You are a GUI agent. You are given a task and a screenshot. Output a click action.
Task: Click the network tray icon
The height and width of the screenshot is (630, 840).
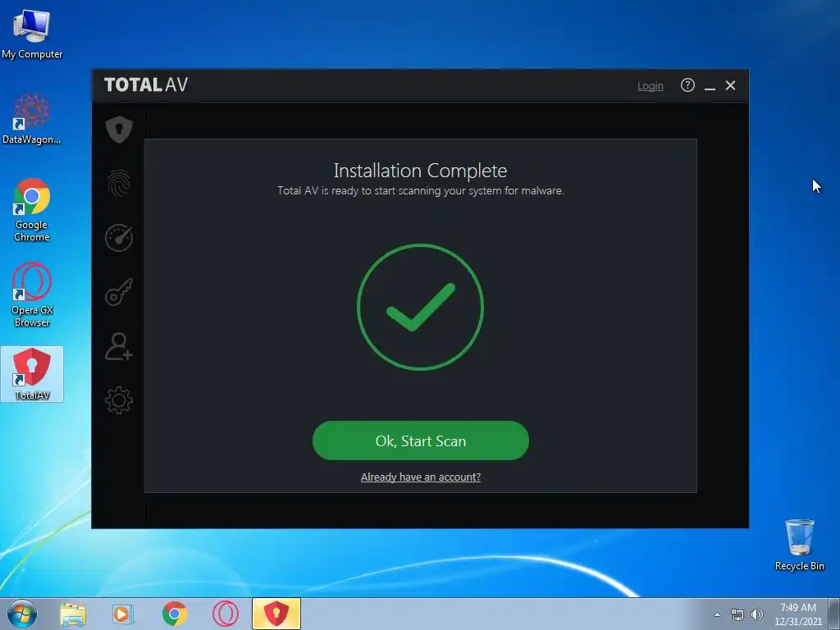[737, 614]
